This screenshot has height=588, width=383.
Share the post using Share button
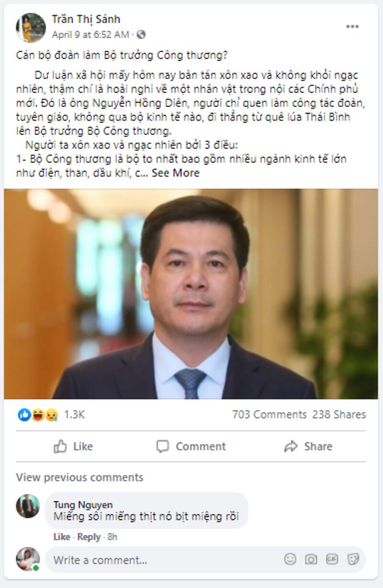[x=308, y=447]
